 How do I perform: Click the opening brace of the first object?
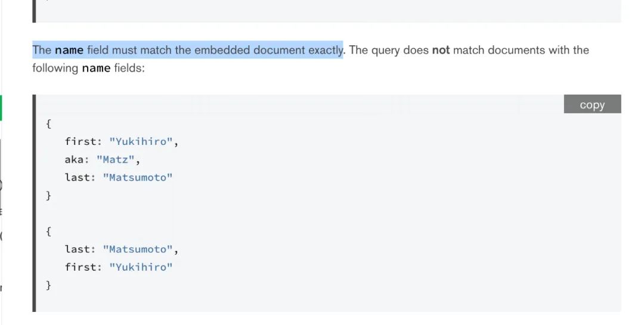point(48,124)
